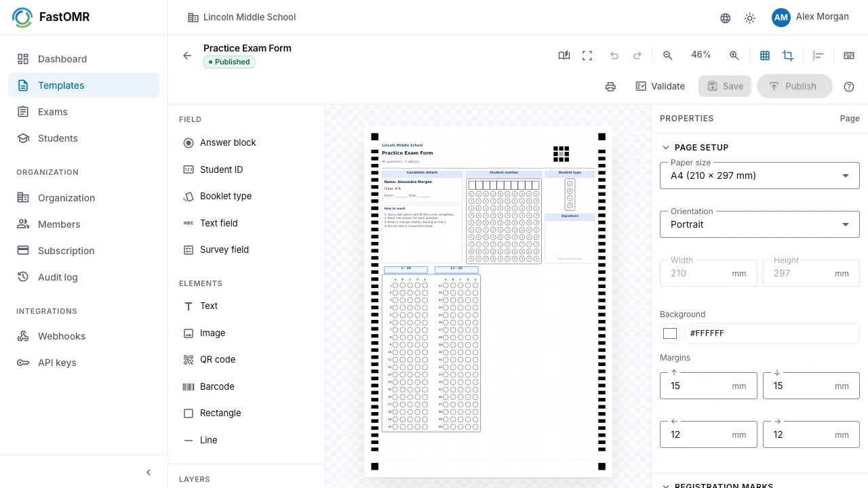Open the Members page
The image size is (868, 488).
[83, 224]
